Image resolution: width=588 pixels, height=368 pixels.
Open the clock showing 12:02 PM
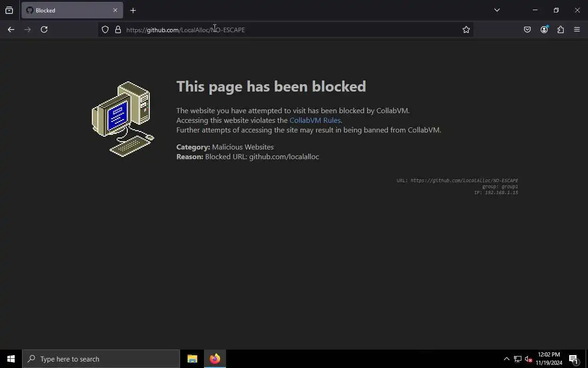point(549,359)
